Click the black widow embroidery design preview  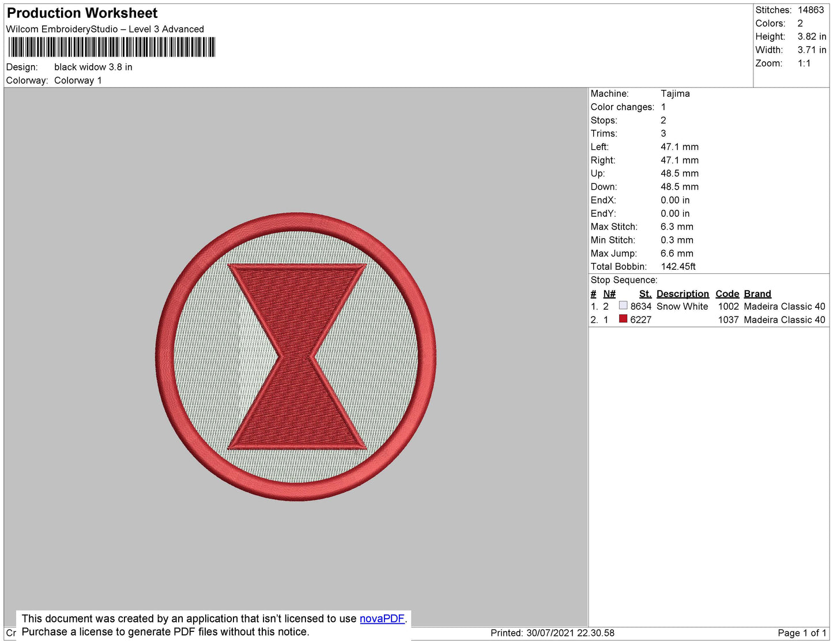pos(296,357)
